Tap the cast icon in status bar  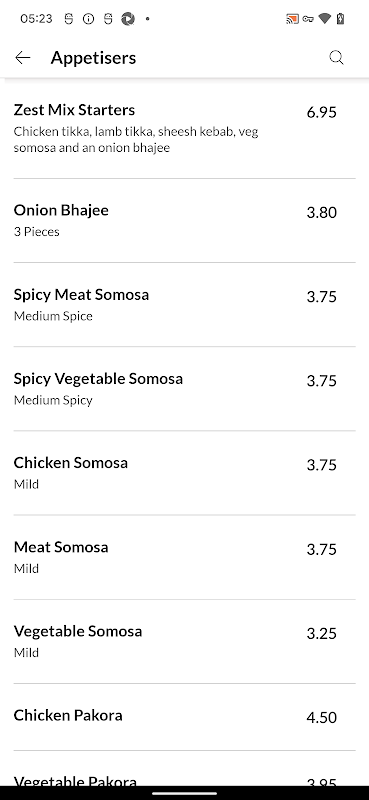[292, 19]
